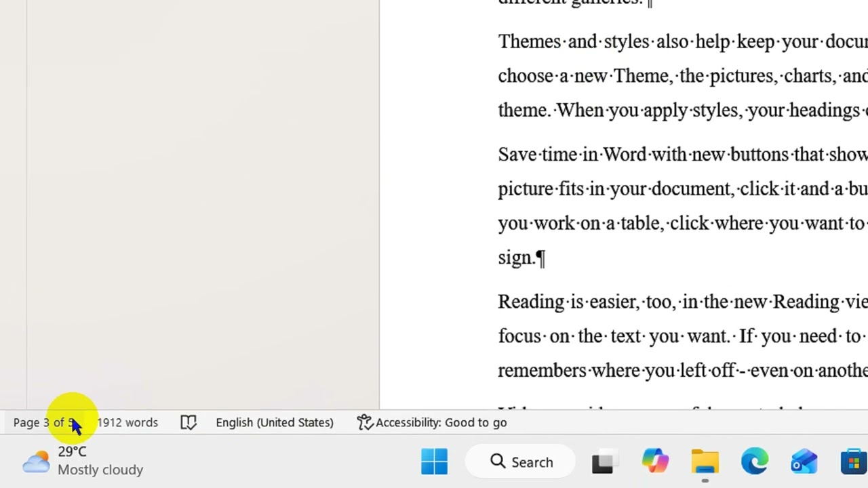Click 'Mostly cloudy' weather text

click(x=100, y=470)
